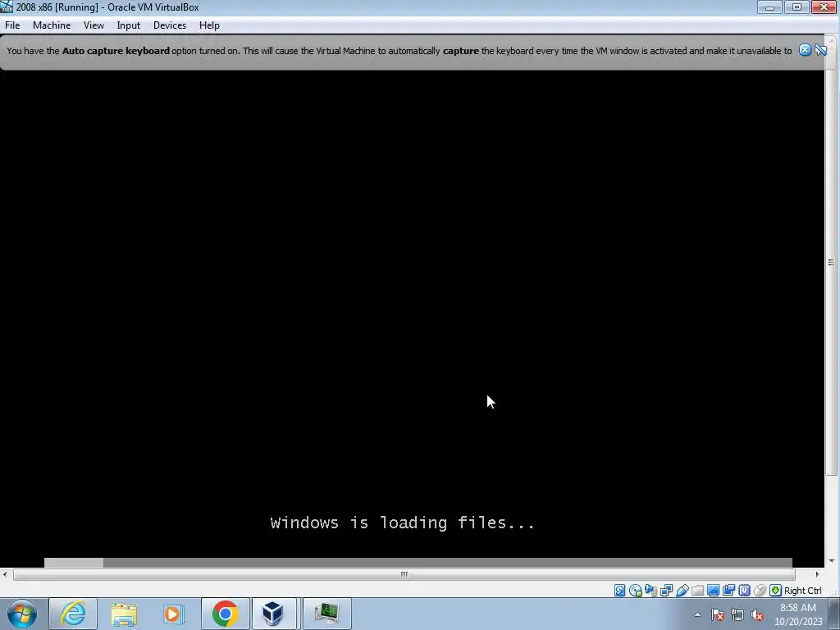Open the Input menu
Viewport: 840px width, 630px height.
[129, 25]
